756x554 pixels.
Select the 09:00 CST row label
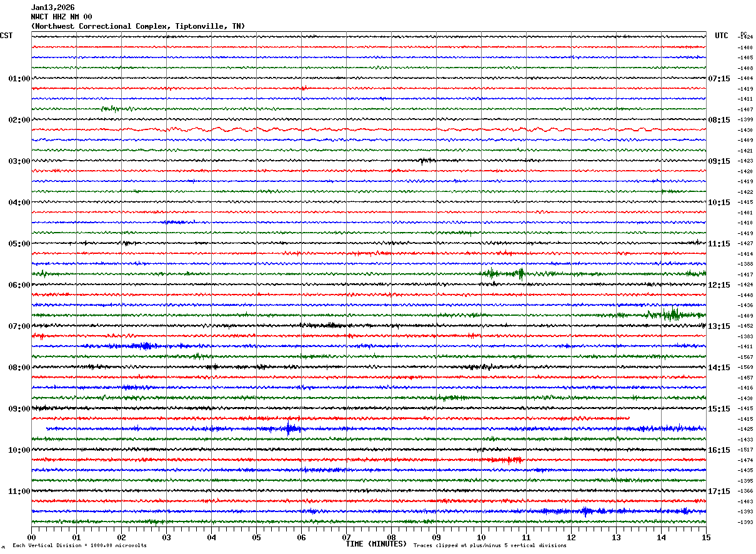click(x=19, y=409)
